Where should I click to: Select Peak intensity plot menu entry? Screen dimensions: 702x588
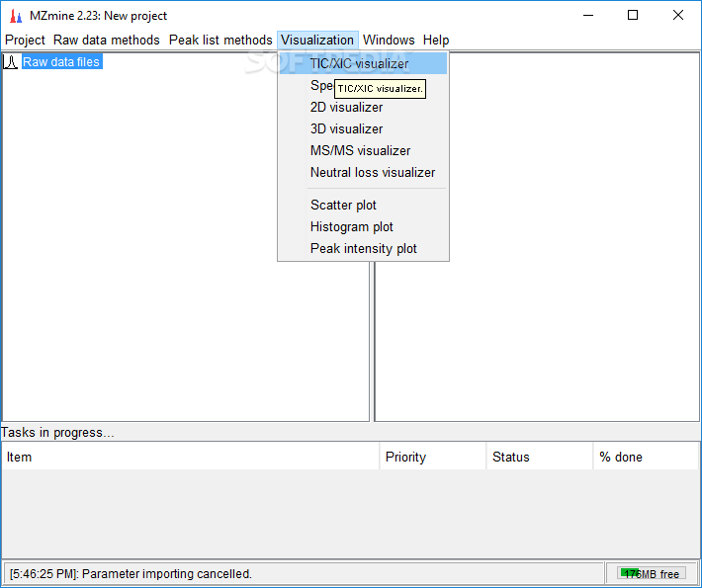(x=363, y=248)
